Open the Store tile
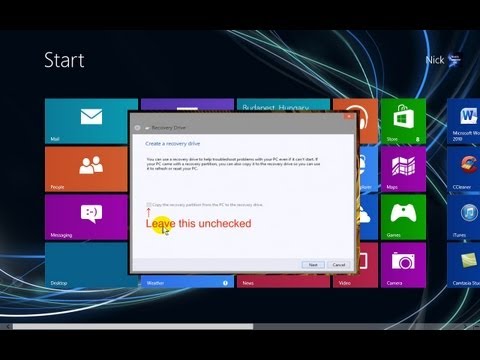 coord(403,121)
